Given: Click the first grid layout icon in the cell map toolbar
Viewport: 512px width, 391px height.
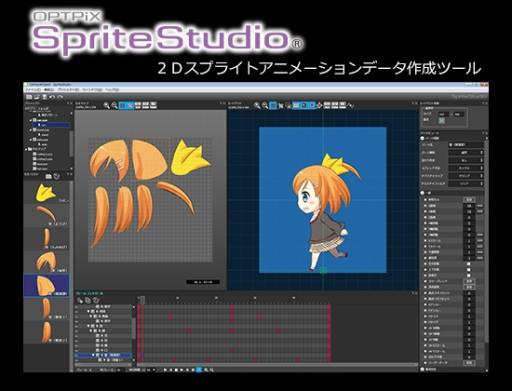Looking at the screenshot, I should [x=138, y=105].
